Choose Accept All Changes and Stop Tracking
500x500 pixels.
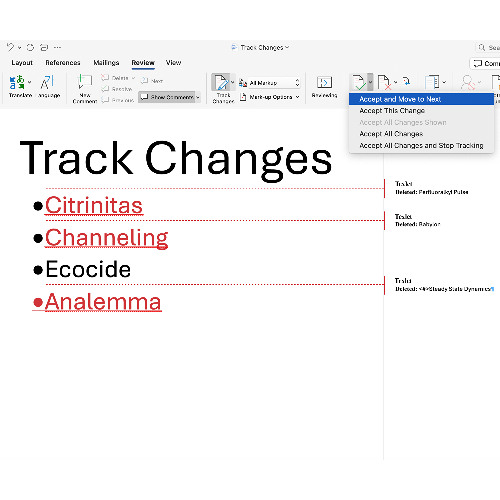click(x=421, y=146)
